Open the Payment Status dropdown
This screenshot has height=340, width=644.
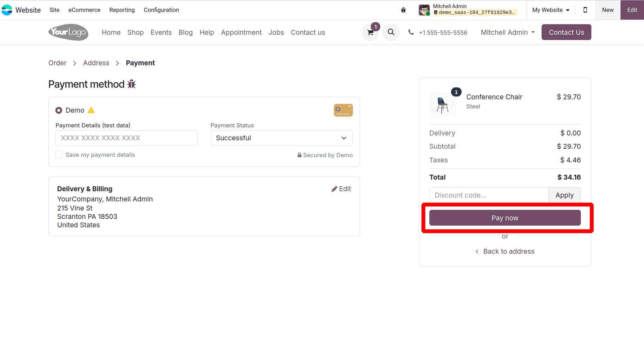(x=281, y=138)
